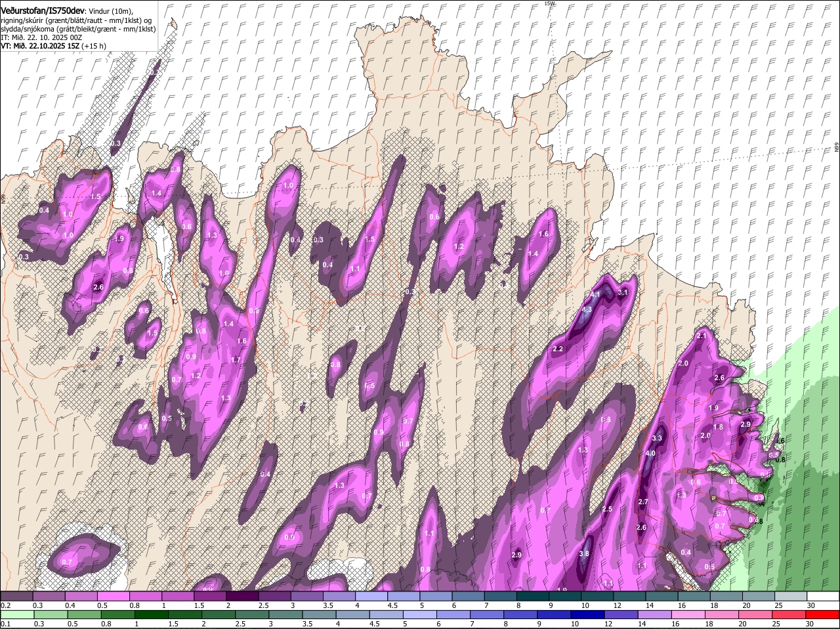Select the "3.8" precipitation value on map

[584, 554]
